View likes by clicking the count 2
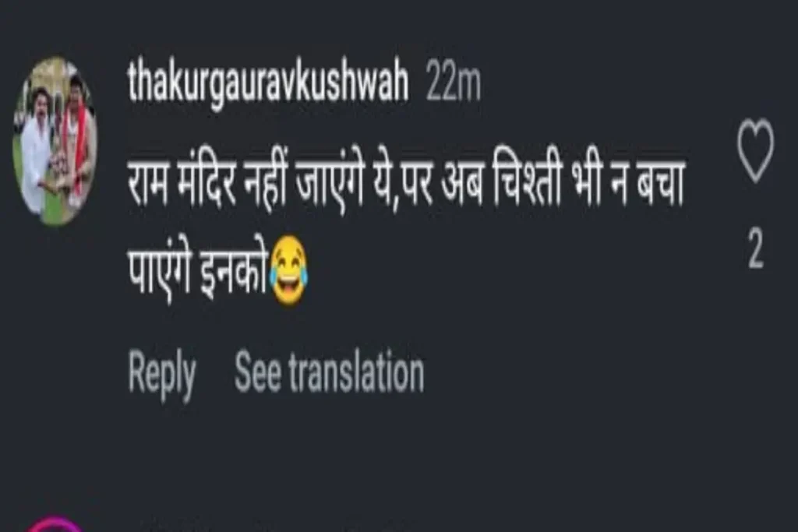 756,248
